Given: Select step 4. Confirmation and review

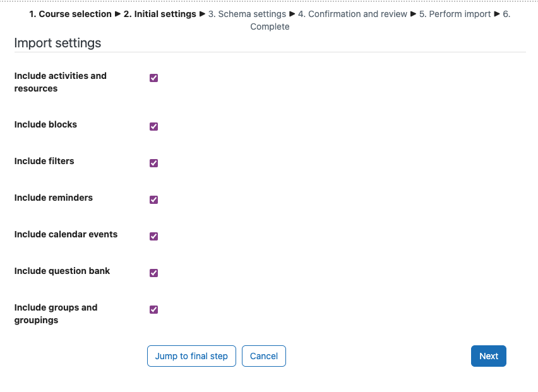Looking at the screenshot, I should (352, 14).
